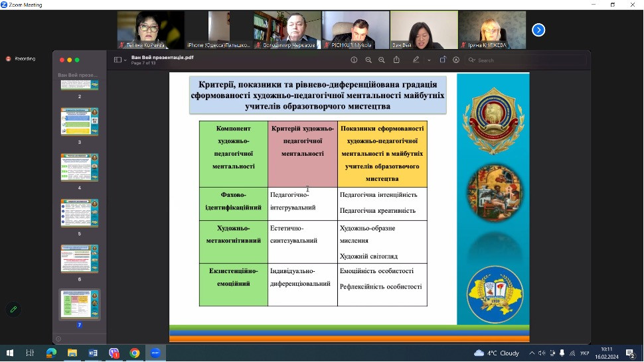Click the 'Педагогічна інтенційність' text

378,195
